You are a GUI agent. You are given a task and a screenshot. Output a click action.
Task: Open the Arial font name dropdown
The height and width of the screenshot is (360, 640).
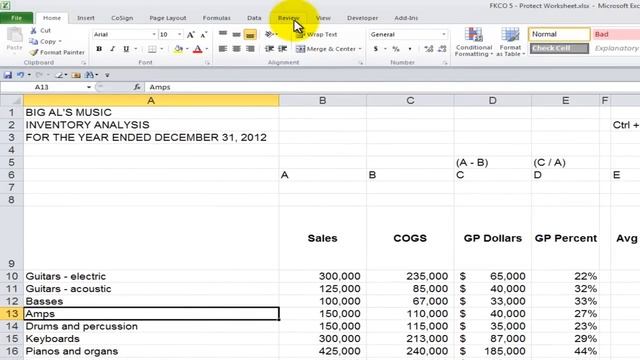pos(154,35)
